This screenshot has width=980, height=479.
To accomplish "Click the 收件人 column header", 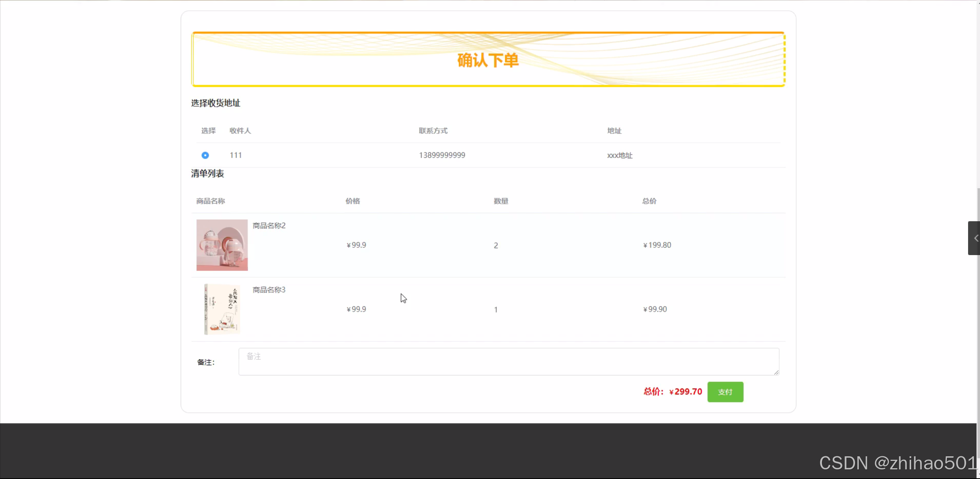I will pyautogui.click(x=240, y=131).
